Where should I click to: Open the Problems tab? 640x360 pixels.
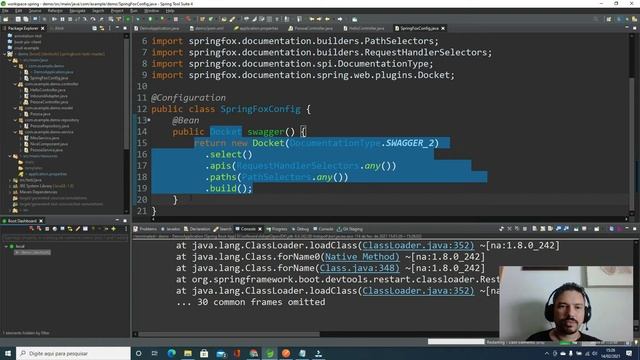[145, 229]
